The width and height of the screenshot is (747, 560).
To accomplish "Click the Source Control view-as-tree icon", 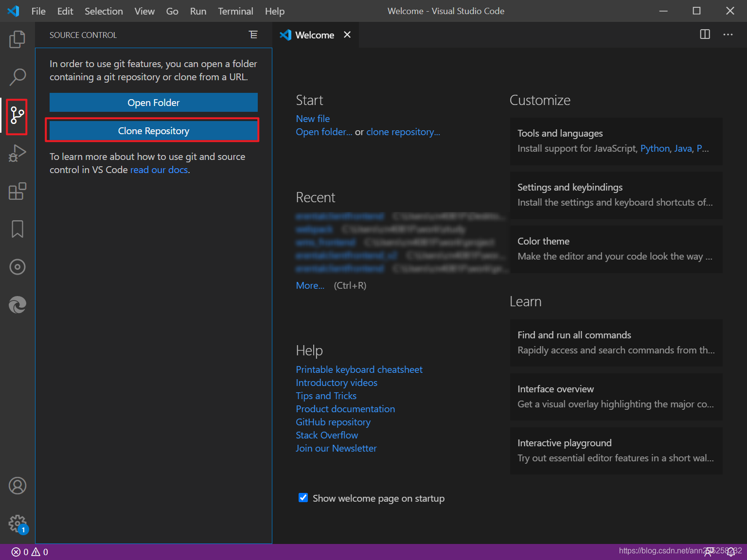I will pos(253,35).
